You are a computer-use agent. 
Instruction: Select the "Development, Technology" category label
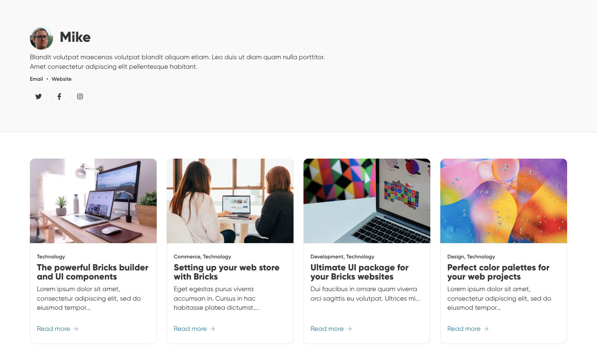342,257
